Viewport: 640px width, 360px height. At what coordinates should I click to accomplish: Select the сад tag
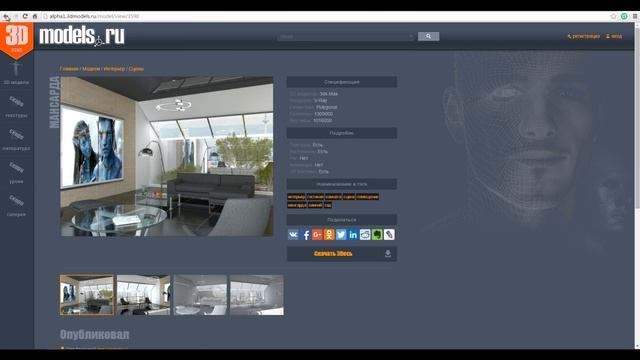328,205
